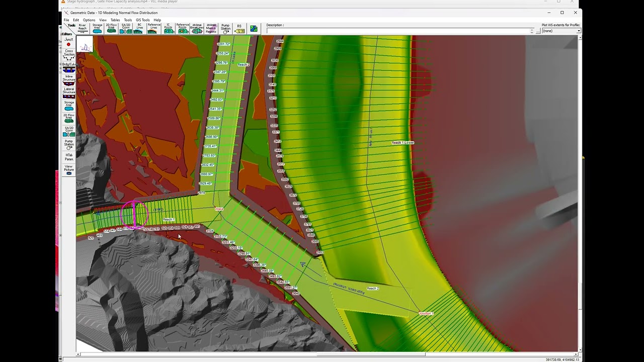Select the 2D Flow Area tool in top toolbar
Image resolution: width=644 pixels, height=362 pixels.
[x=111, y=28]
